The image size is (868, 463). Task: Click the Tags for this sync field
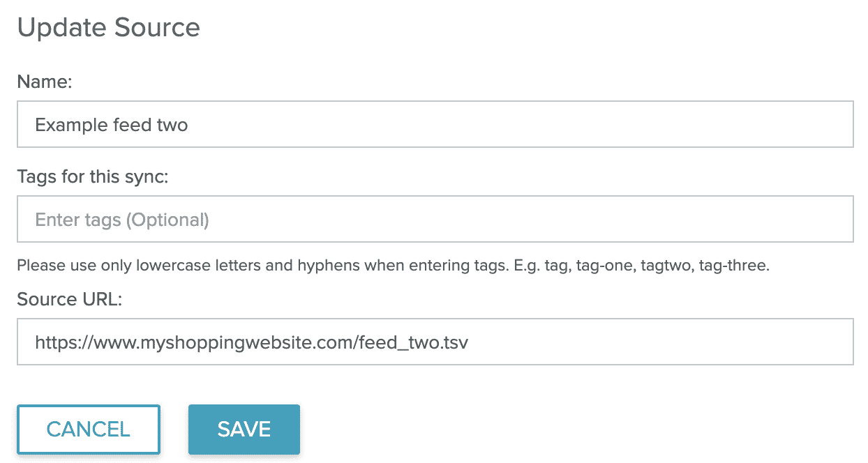point(435,220)
